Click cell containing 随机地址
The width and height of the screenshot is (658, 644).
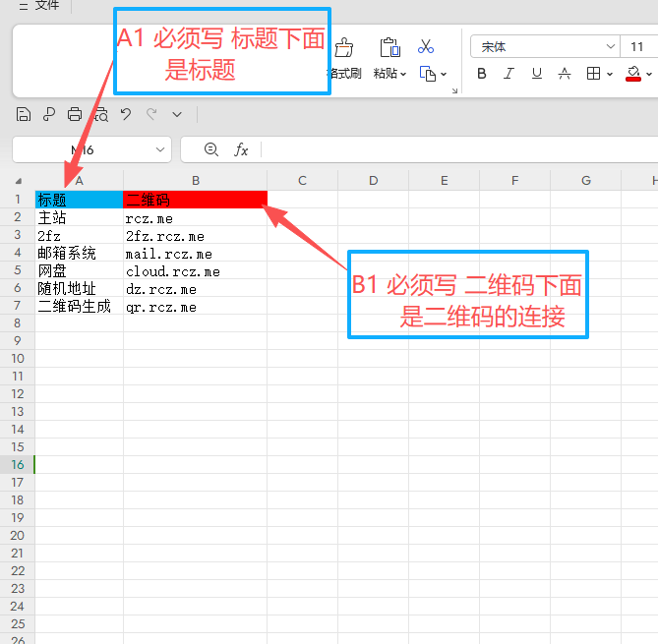click(x=79, y=289)
